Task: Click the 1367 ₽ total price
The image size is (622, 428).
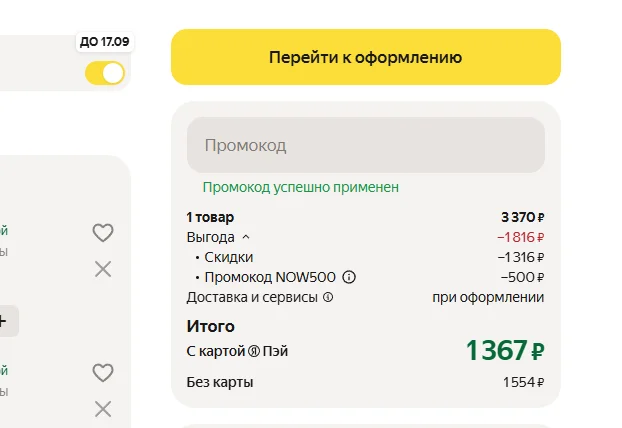Action: tap(505, 350)
